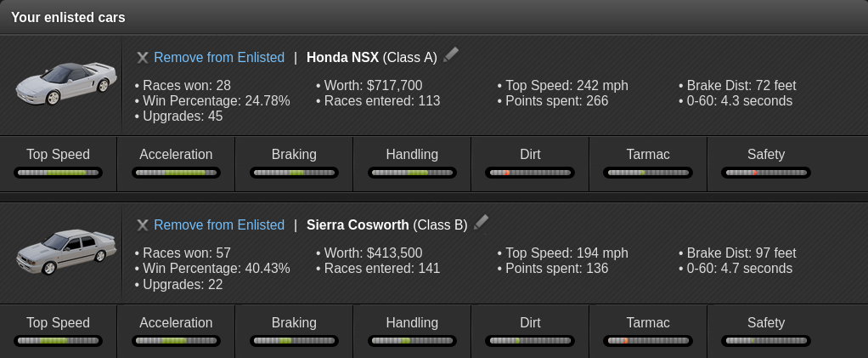Screen dimensions: 868x358
Task: Click the Sierra Cosworth Safety bar
Action: click(766, 340)
